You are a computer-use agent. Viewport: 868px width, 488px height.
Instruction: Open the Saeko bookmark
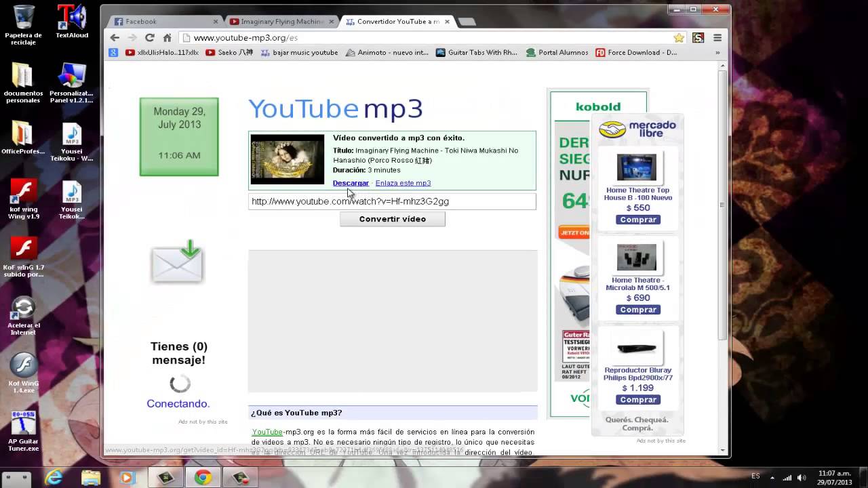(x=229, y=52)
